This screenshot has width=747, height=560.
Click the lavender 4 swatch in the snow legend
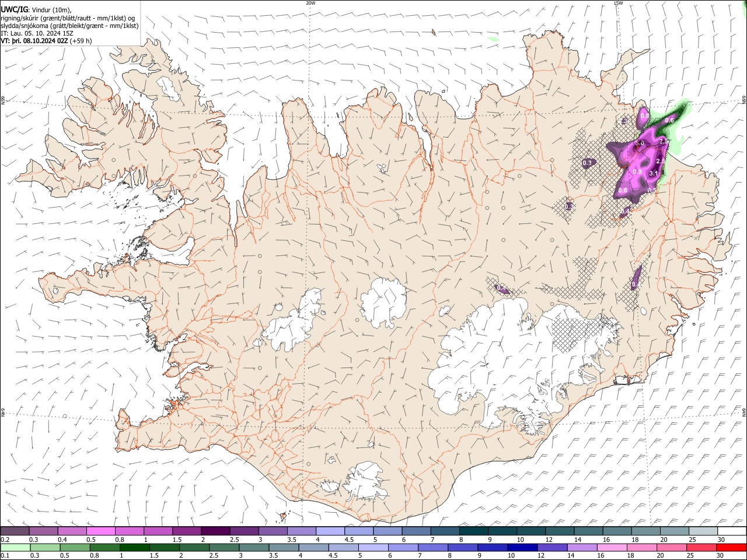tap(330, 531)
